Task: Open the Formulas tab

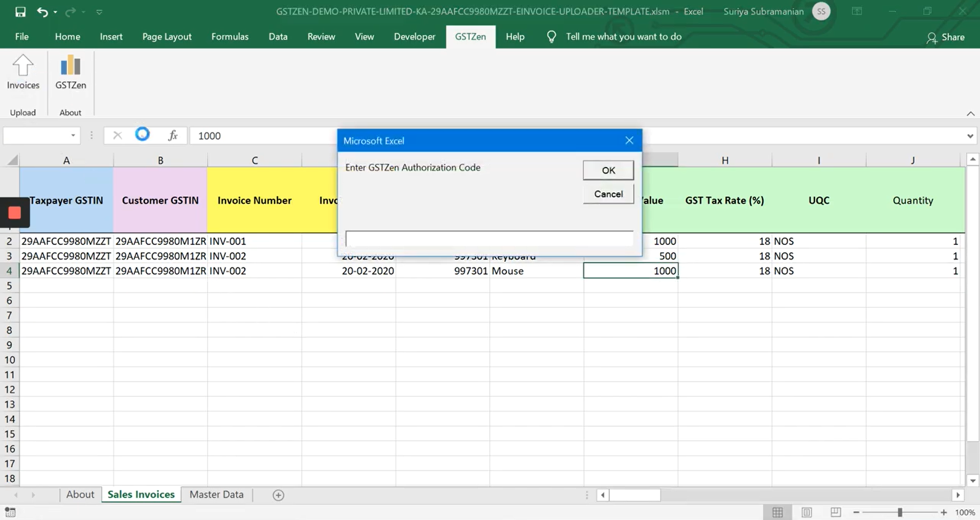Action: [230, 37]
